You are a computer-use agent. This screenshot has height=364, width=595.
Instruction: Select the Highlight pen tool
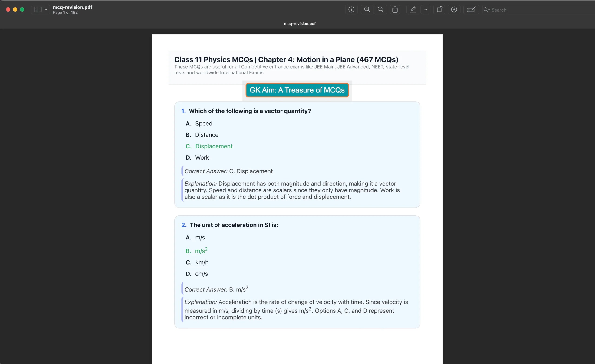[413, 10]
